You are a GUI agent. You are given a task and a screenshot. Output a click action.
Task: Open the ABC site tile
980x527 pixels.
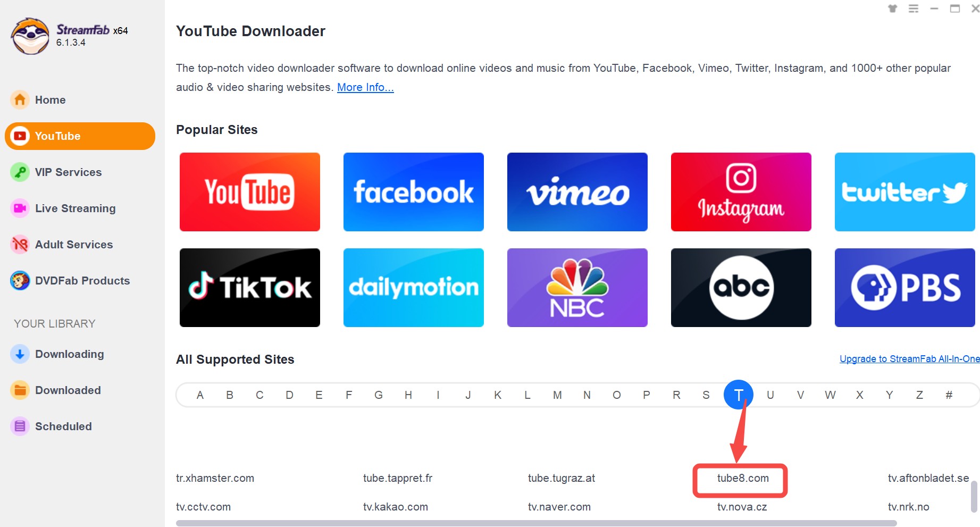[x=741, y=288]
